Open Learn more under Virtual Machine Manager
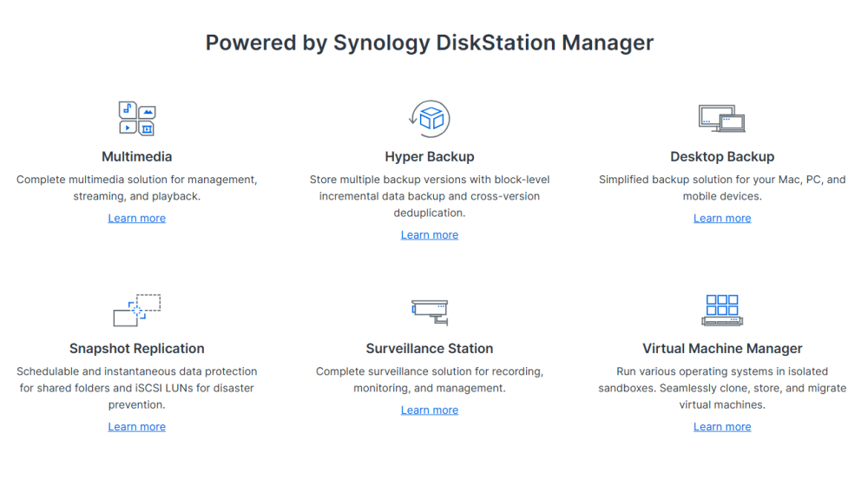 tap(722, 426)
